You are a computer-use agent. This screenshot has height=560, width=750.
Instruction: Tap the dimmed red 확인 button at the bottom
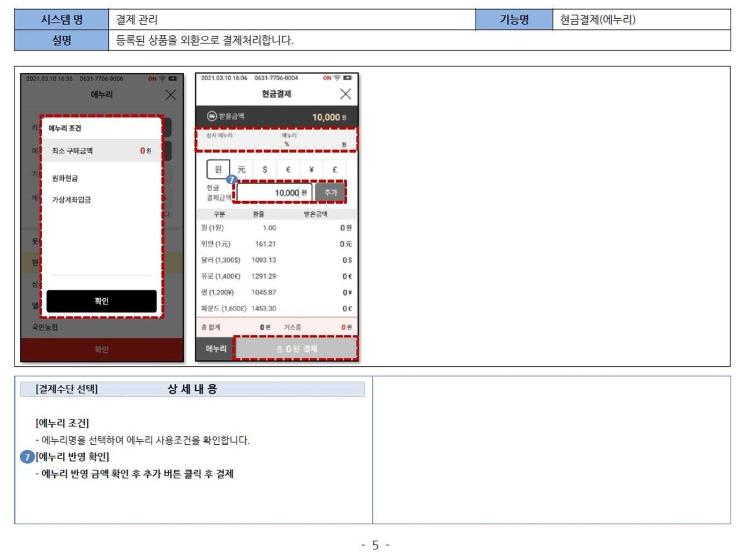pyautogui.click(x=102, y=349)
